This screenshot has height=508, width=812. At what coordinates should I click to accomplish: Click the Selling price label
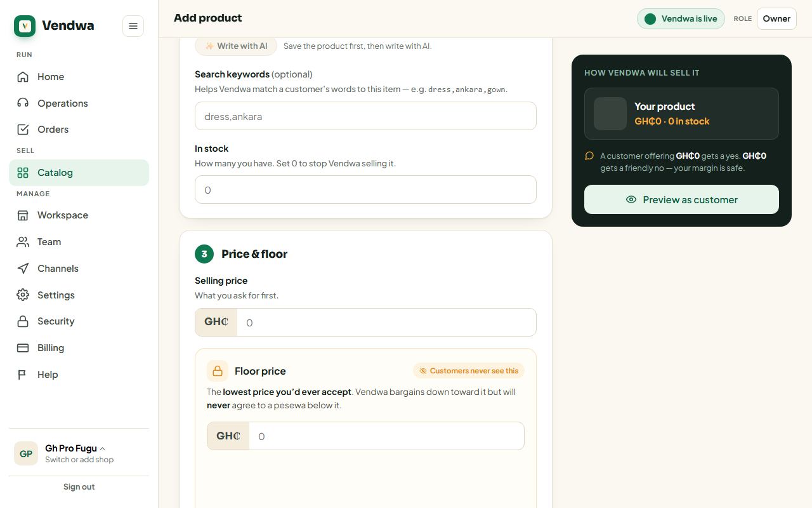[221, 281]
